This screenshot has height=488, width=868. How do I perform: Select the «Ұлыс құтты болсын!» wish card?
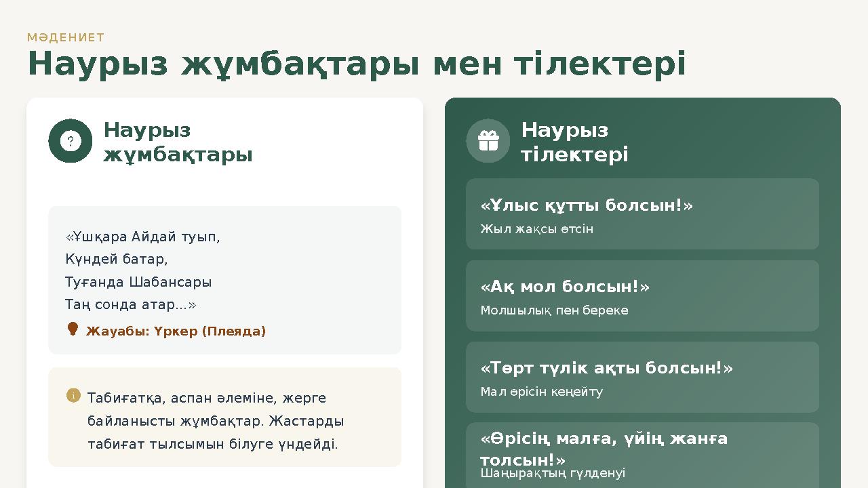pyautogui.click(x=642, y=213)
